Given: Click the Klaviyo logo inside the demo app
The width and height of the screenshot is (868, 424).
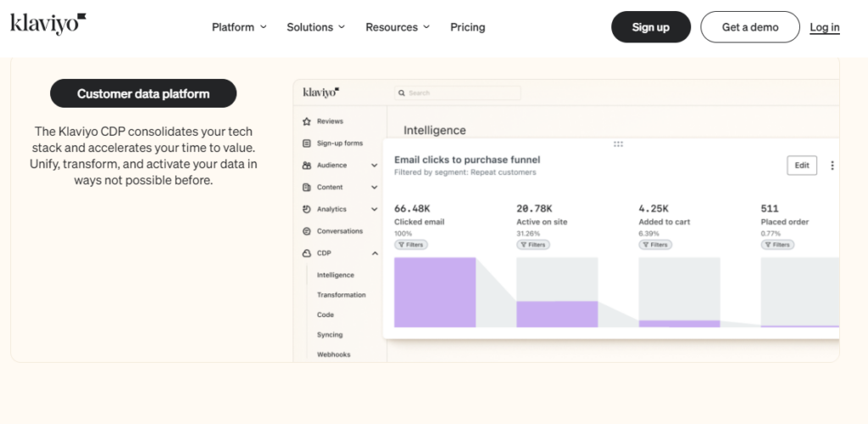Looking at the screenshot, I should click(321, 92).
